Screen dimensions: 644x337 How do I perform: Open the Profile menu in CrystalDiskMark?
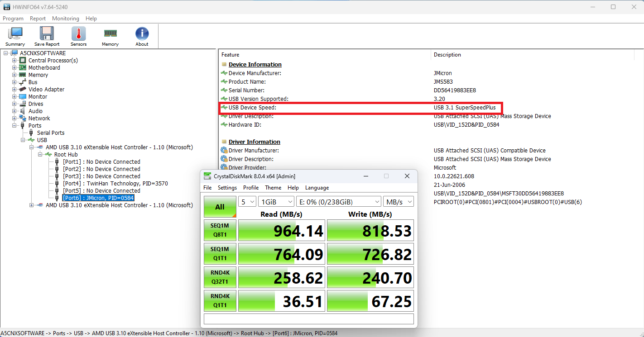pos(251,188)
